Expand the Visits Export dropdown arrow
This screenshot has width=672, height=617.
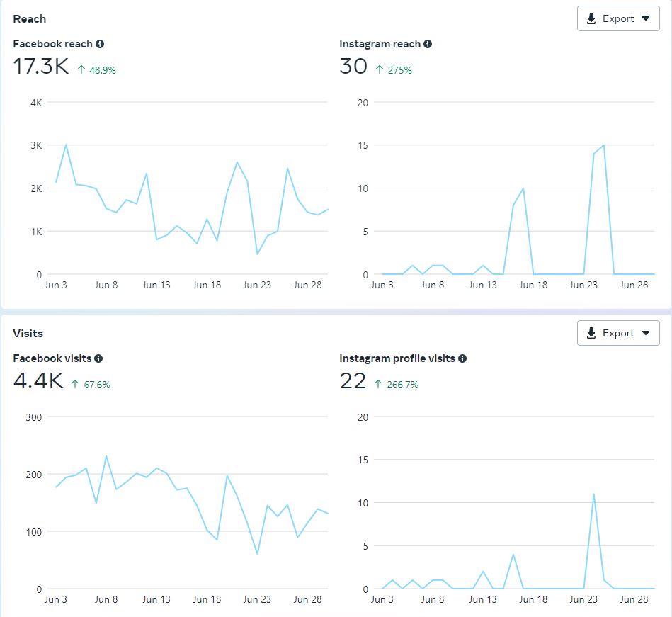click(x=646, y=334)
